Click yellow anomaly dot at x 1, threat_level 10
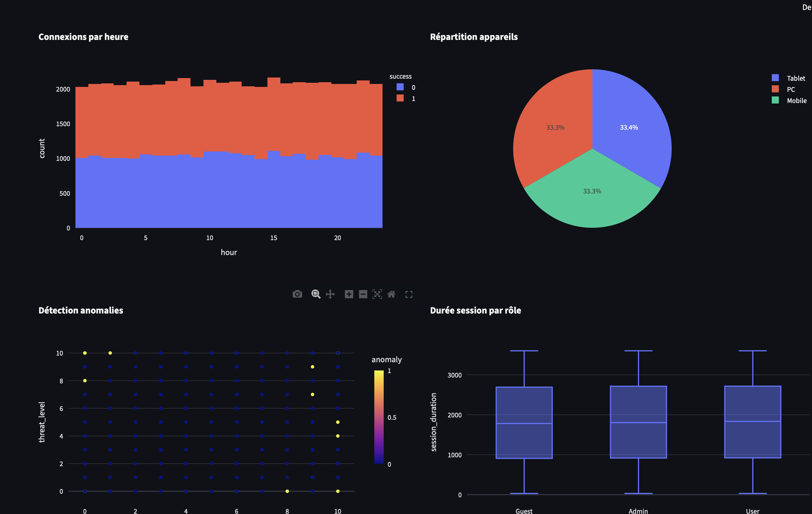The width and height of the screenshot is (812, 514). [110, 353]
